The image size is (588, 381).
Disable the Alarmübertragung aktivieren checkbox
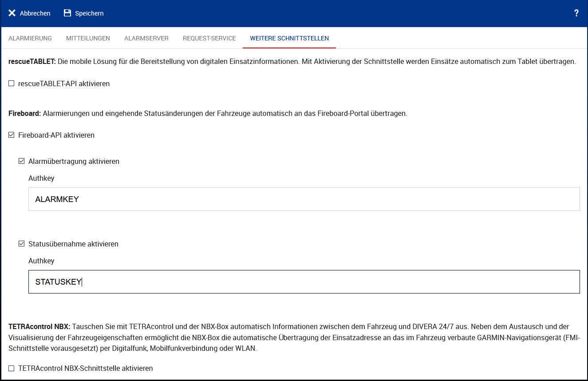[x=21, y=161]
